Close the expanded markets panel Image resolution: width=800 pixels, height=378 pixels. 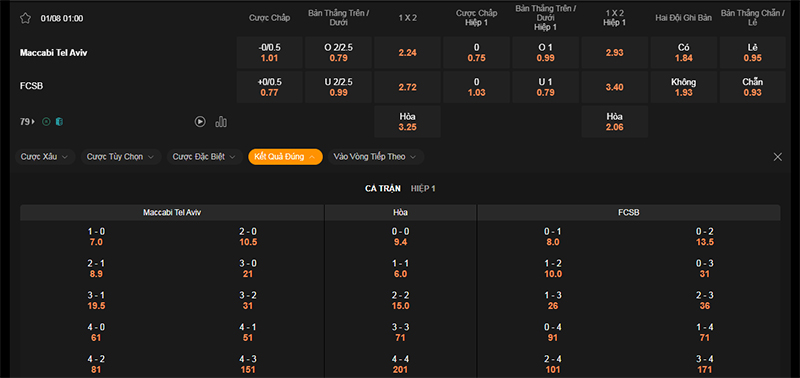778,157
